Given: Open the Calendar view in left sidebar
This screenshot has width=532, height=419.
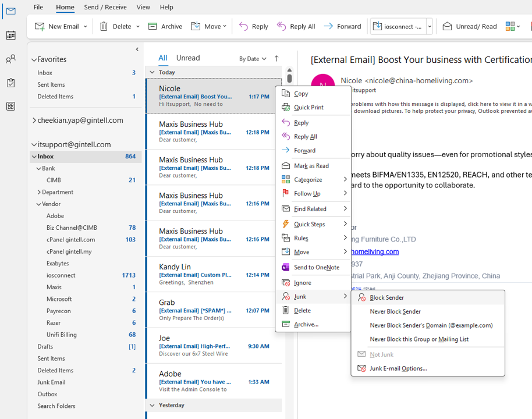Looking at the screenshot, I should click(10, 35).
